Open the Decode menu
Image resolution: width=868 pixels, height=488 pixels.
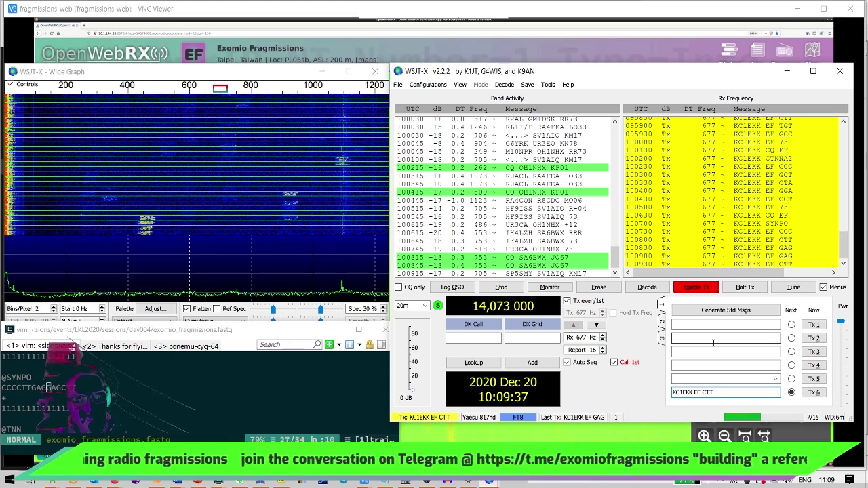(504, 85)
